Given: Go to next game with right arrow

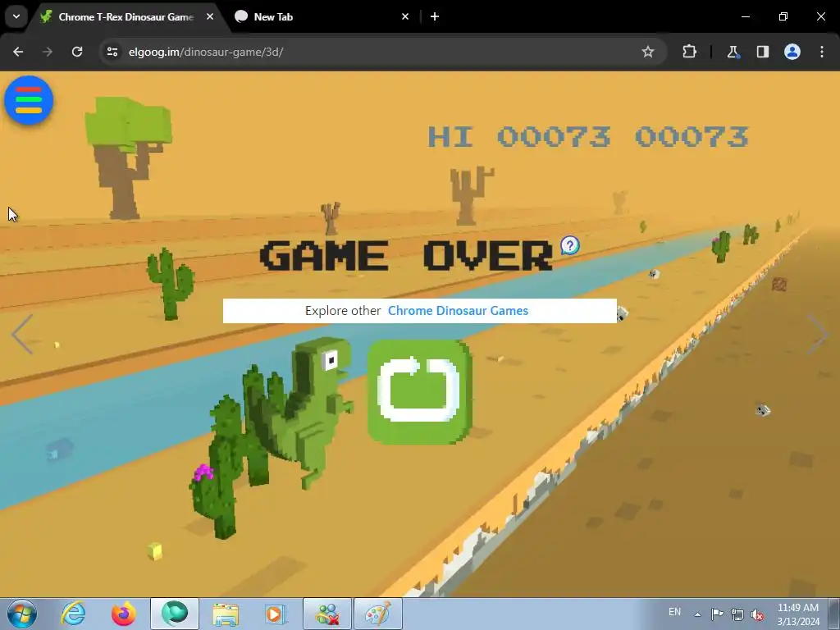Looking at the screenshot, I should (818, 335).
